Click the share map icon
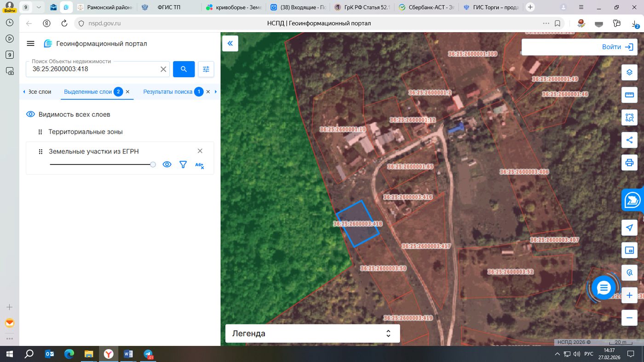The width and height of the screenshot is (644, 362). coord(629,140)
